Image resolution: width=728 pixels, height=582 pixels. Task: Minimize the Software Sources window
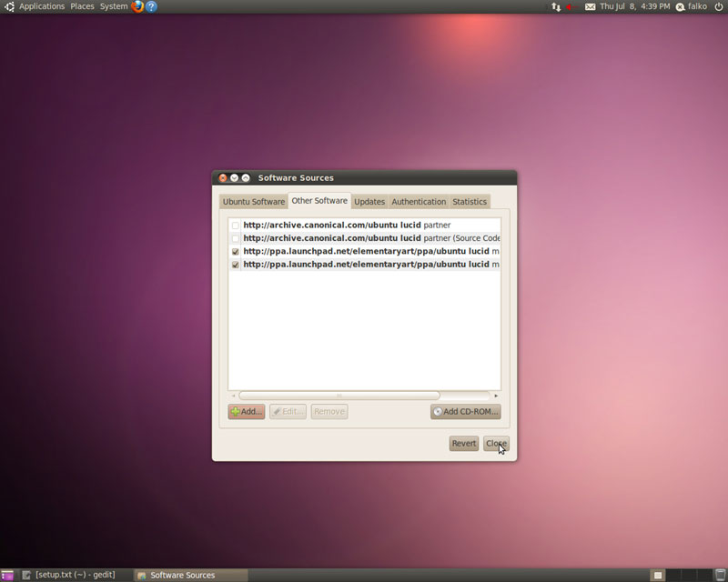point(235,177)
